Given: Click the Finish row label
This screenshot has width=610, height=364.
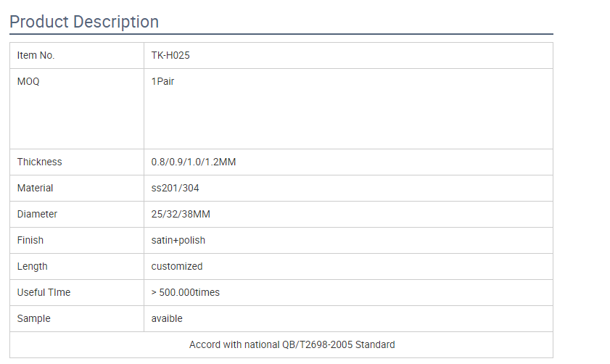Looking at the screenshot, I should point(30,240).
